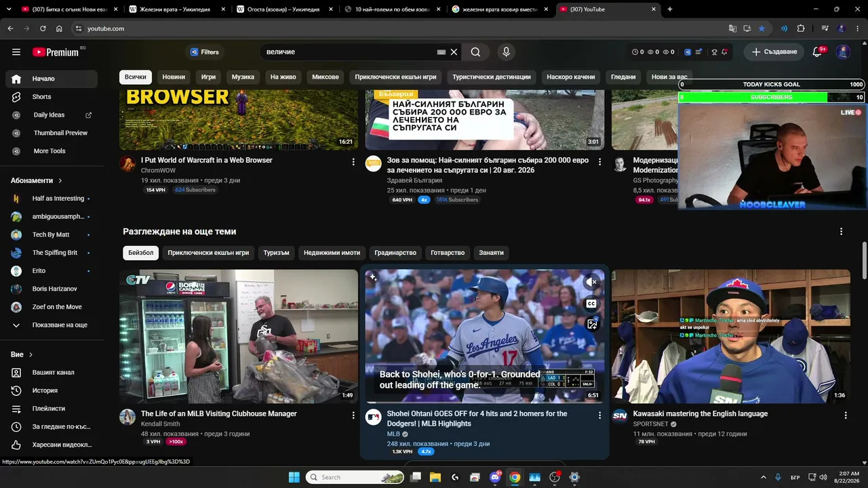Reload the page in Chrome
The height and width of the screenshot is (488, 868).
(x=43, y=28)
